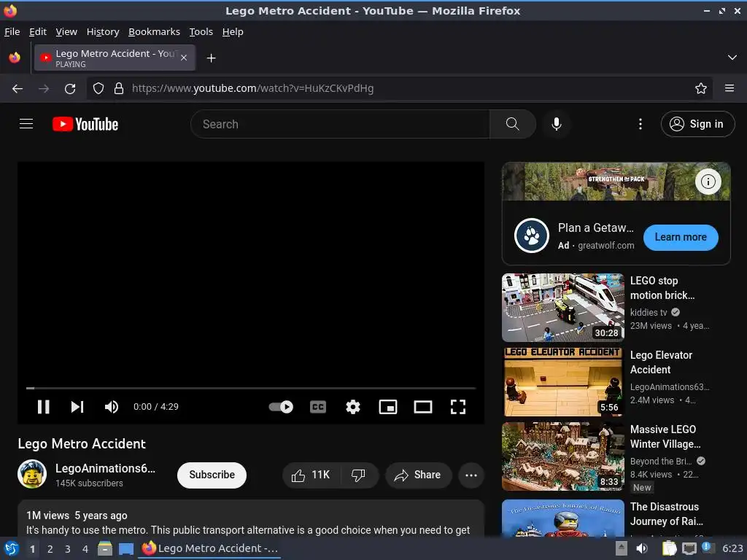This screenshot has width=747, height=560.
Task: Click the video progress bar
Action: coord(251,388)
